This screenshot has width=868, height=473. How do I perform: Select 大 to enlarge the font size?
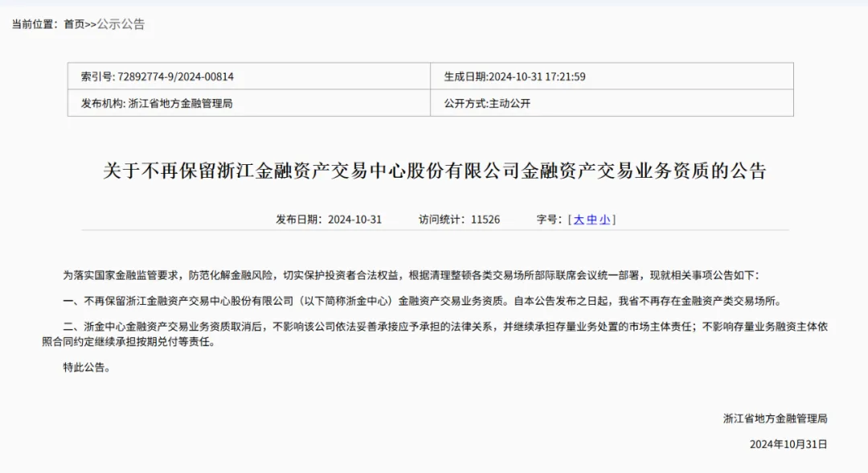pos(580,218)
